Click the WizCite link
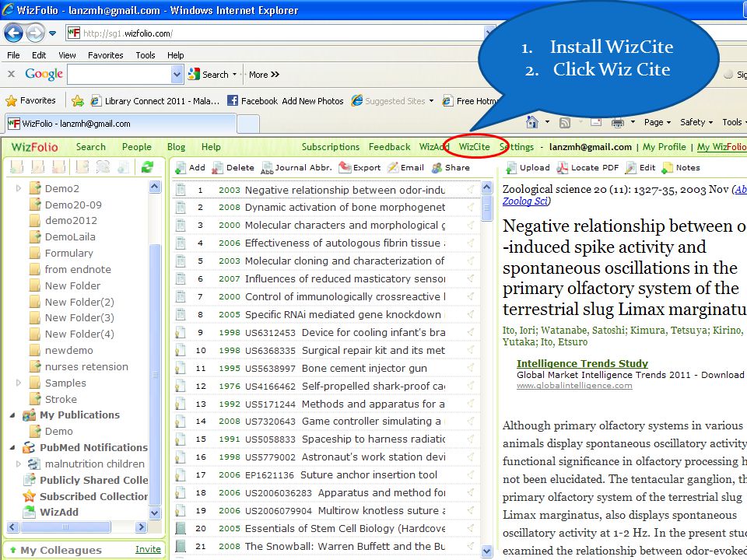 tap(474, 147)
